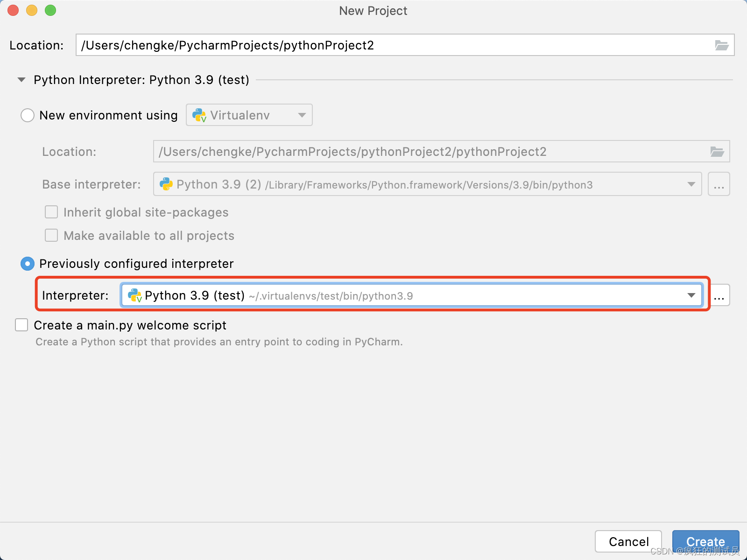Click Create button
Viewport: 747px width, 560px height.
click(x=705, y=541)
